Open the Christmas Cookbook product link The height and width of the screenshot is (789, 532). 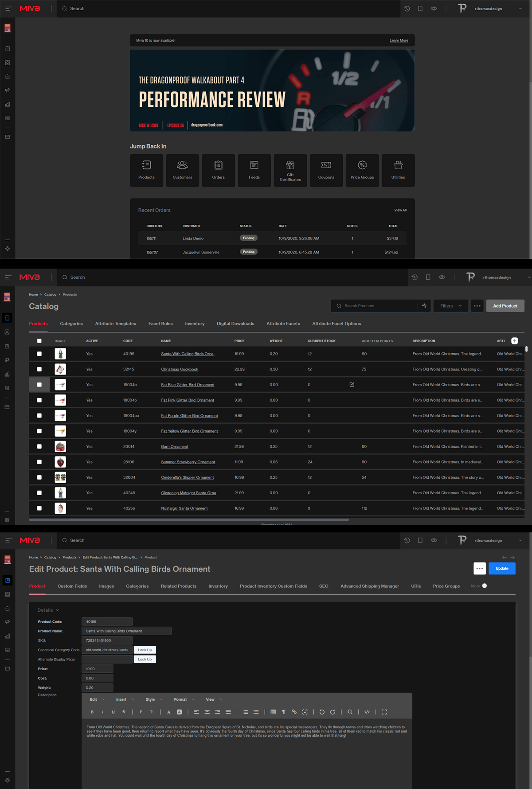(180, 369)
